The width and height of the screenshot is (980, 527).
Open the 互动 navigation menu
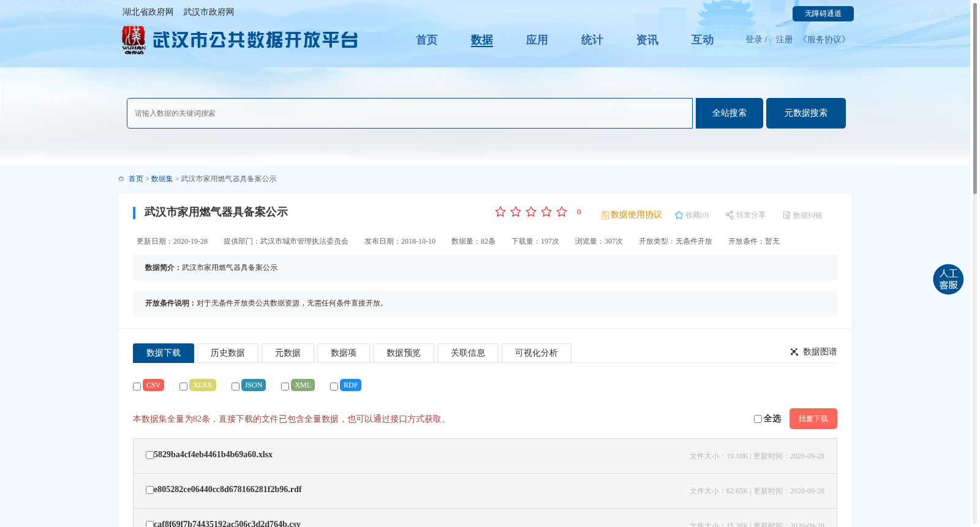703,40
